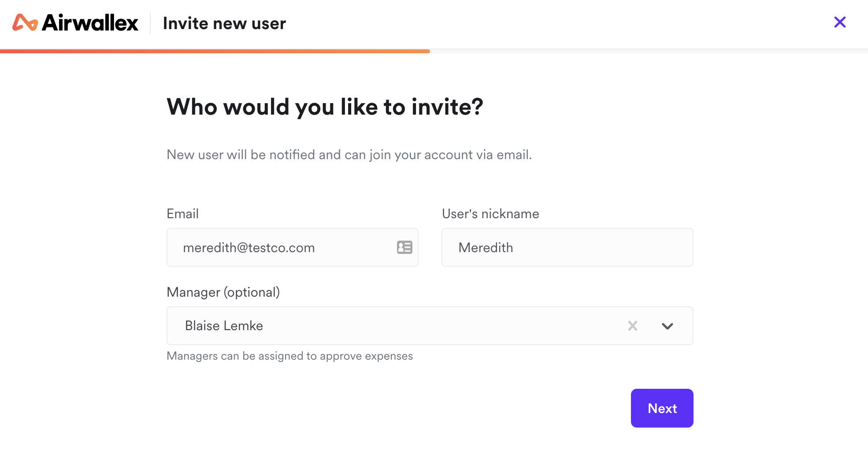Click the vertical divider beside Airwallex logo
868x469 pixels.
[x=151, y=23]
